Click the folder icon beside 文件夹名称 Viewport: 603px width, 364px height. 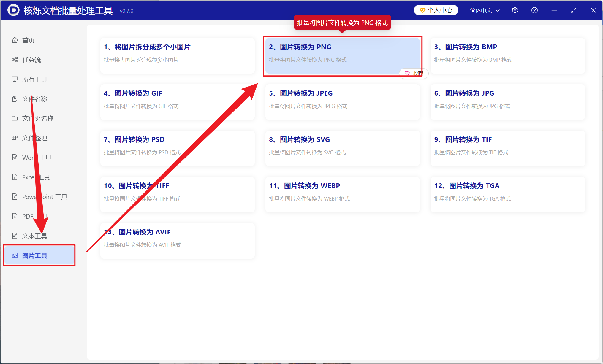tap(15, 118)
